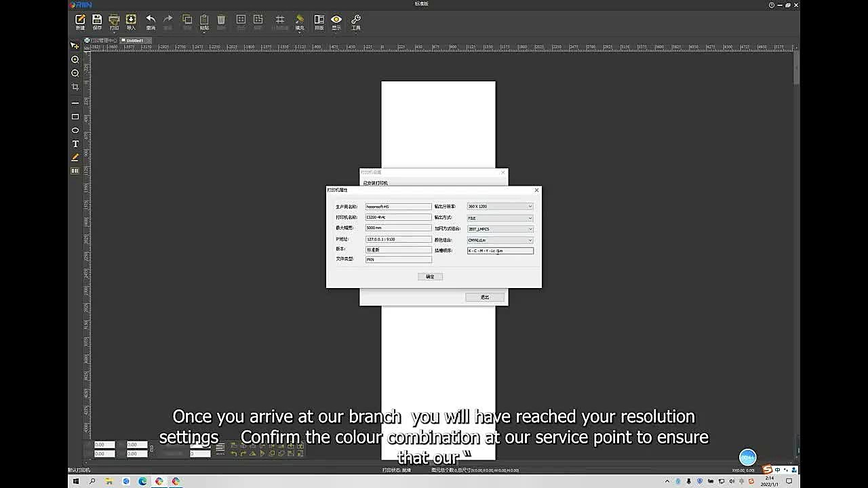Click the 5000 mm max width field
This screenshot has height=488, width=868.
click(x=398, y=228)
